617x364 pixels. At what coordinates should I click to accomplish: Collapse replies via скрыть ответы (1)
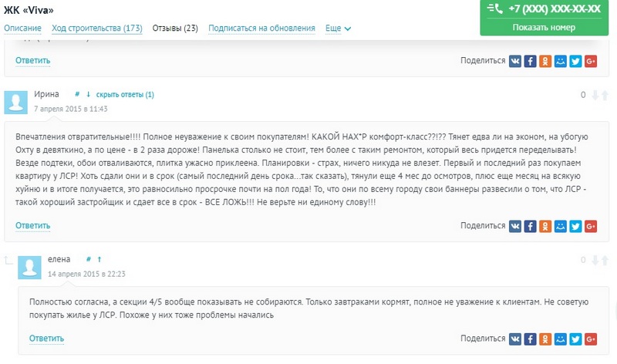pos(125,94)
